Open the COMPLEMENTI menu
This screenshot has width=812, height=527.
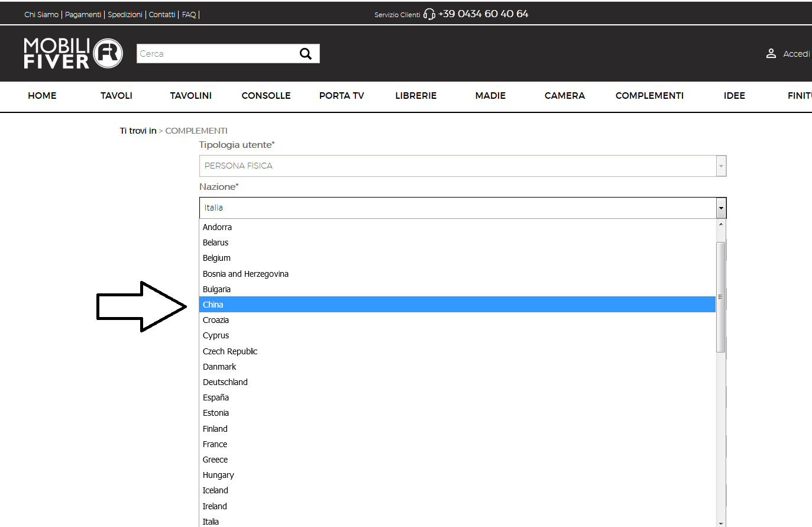pyautogui.click(x=649, y=96)
